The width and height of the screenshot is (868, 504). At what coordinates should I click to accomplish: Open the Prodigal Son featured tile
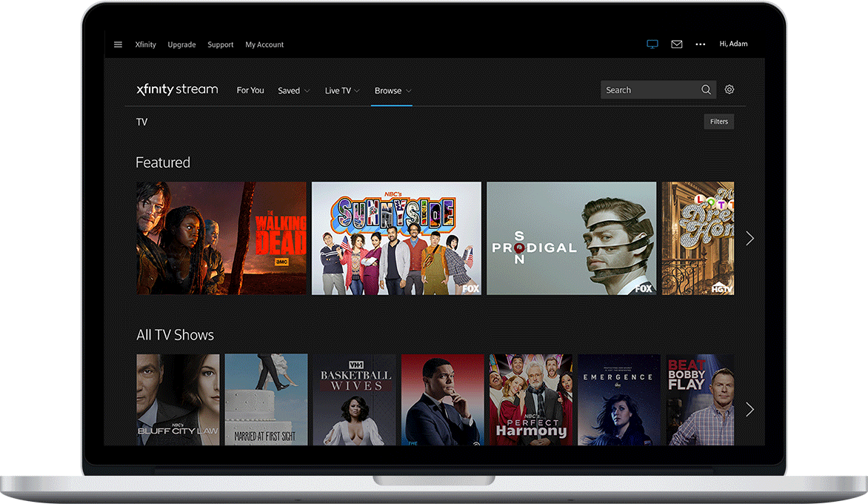(x=571, y=238)
